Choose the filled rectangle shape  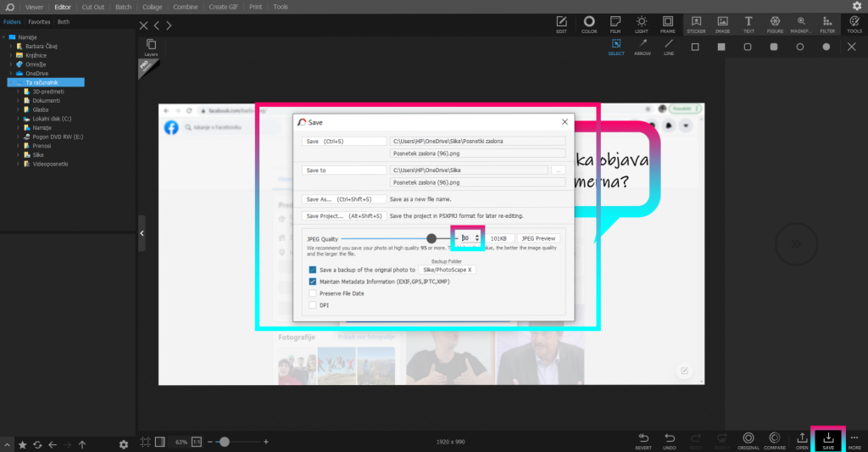pos(721,47)
